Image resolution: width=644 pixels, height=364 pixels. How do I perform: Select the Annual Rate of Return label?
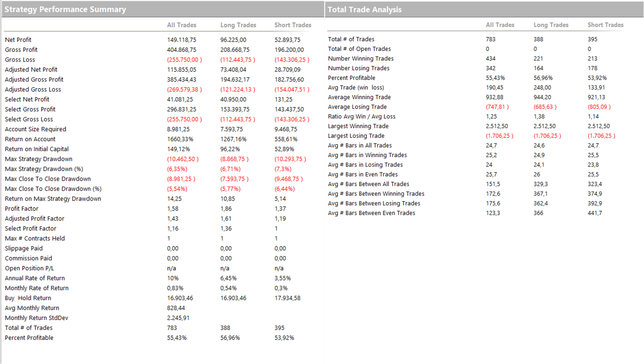click(35, 278)
